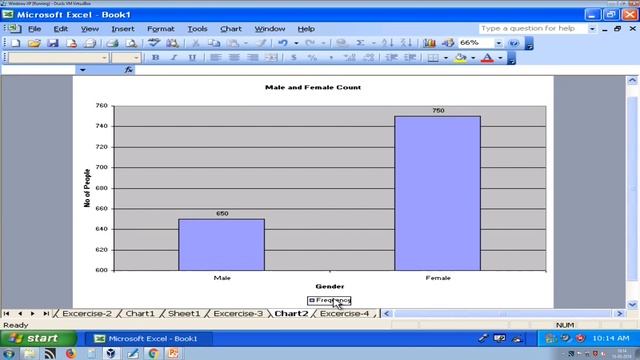Apply the red Font Color

pyautogui.click(x=487, y=58)
